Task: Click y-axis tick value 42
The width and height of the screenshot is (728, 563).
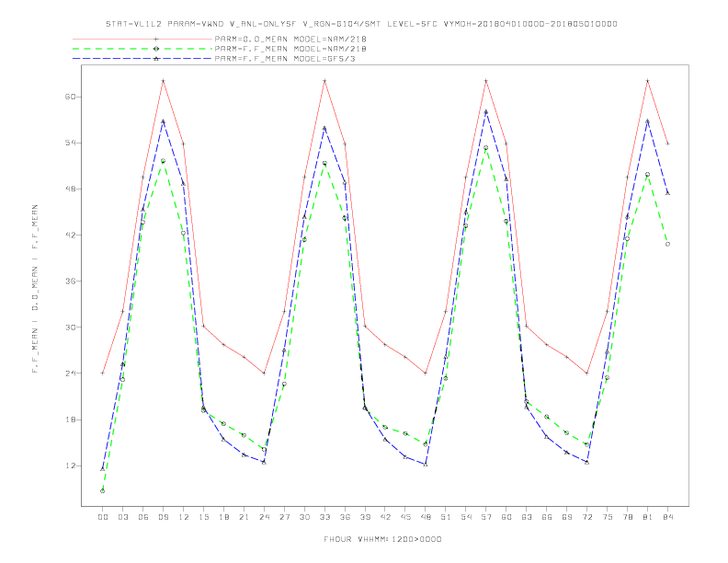Action: pyautogui.click(x=70, y=236)
